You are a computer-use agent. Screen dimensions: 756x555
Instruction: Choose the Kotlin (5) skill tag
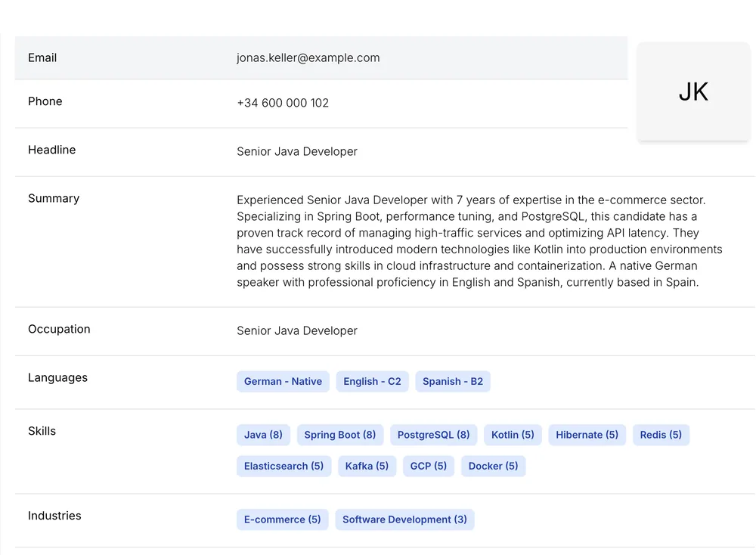click(x=513, y=435)
